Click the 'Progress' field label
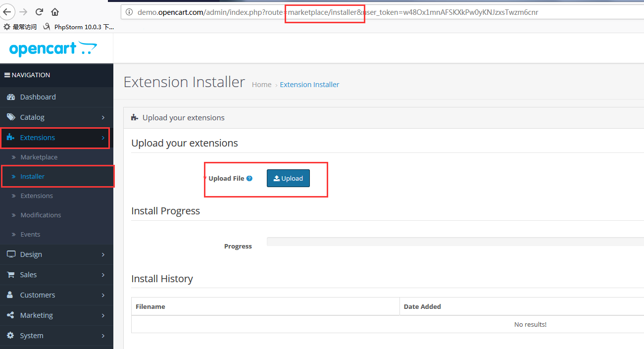This screenshot has width=644, height=349. (238, 246)
